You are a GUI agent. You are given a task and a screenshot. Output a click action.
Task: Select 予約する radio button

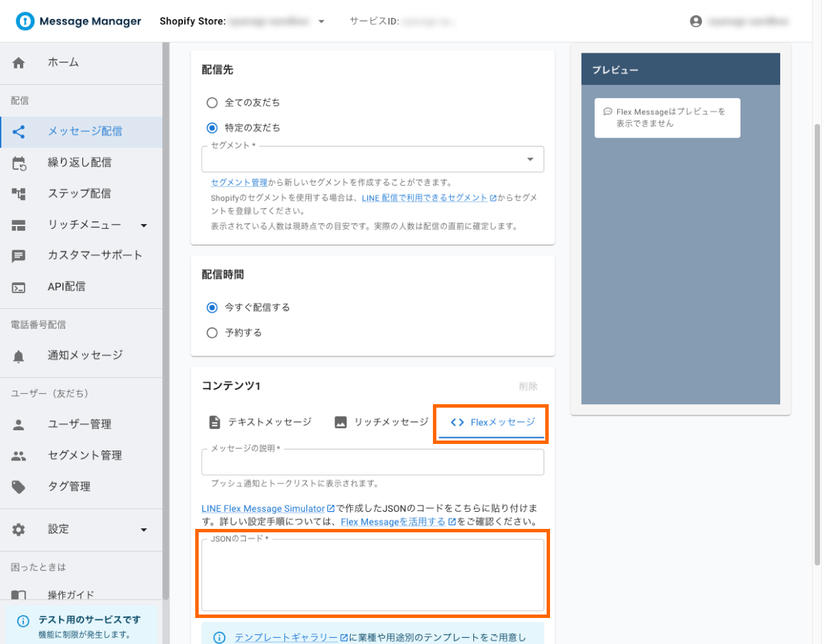[x=212, y=333]
